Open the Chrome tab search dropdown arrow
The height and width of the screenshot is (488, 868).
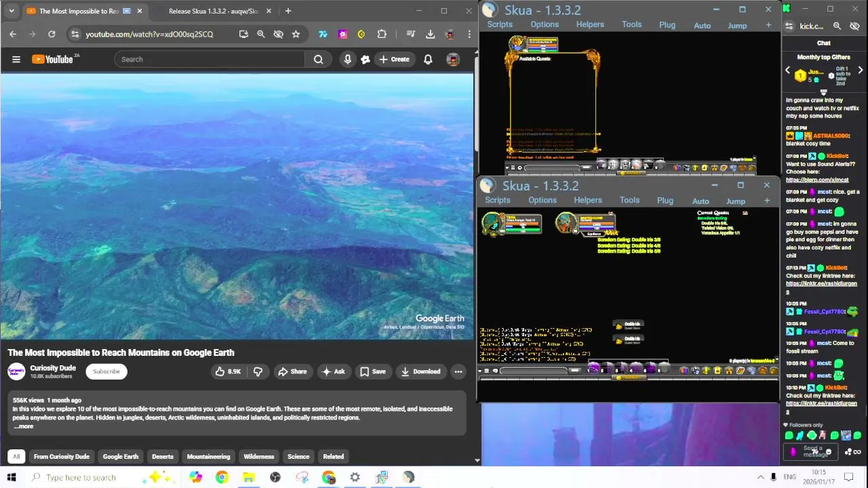(x=10, y=11)
